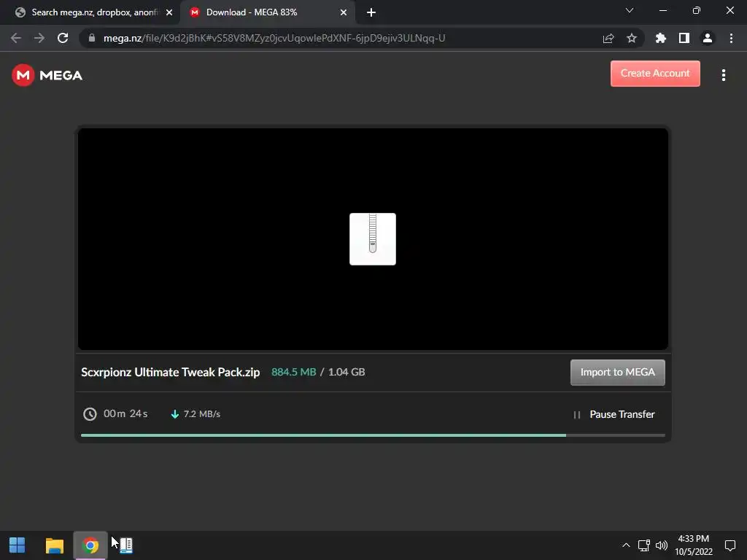Open the Chrome extensions puzzle icon
This screenshot has height=560, width=747.
pyautogui.click(x=661, y=38)
